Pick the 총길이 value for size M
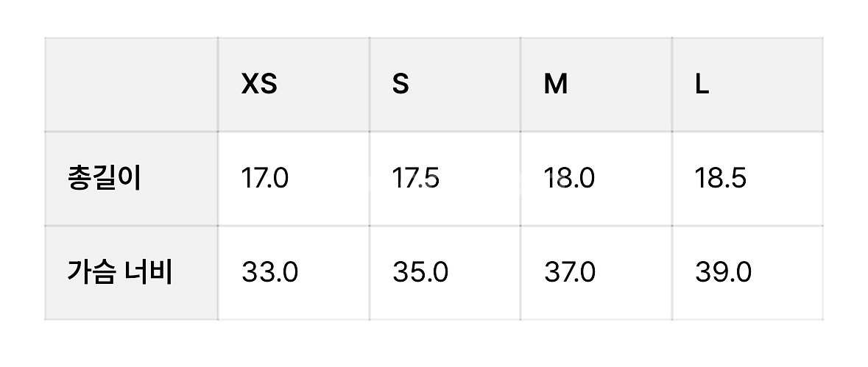 click(x=569, y=179)
